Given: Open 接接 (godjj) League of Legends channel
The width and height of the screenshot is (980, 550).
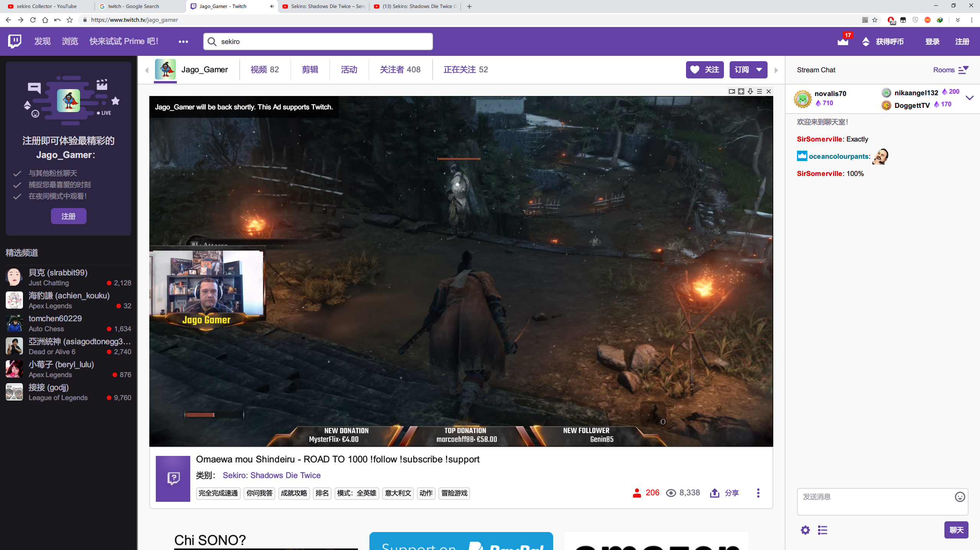Looking at the screenshot, I should pyautogui.click(x=69, y=392).
